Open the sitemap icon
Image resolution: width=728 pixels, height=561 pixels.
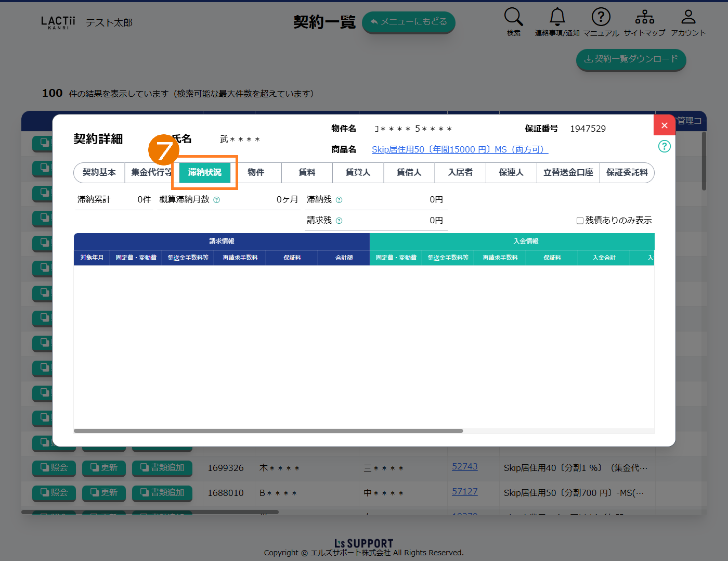click(x=644, y=17)
